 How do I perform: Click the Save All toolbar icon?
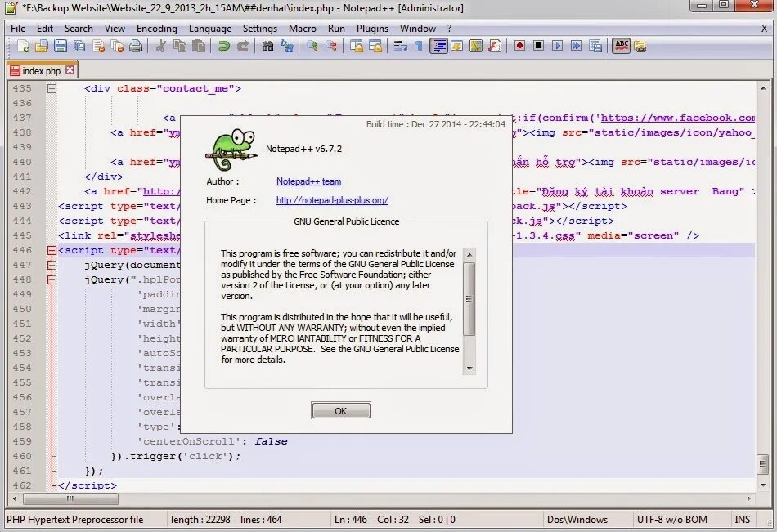[x=79, y=47]
